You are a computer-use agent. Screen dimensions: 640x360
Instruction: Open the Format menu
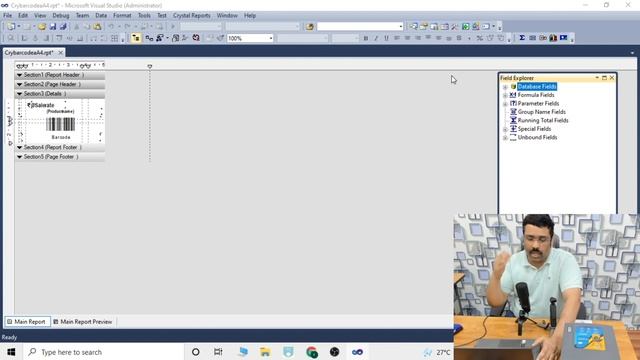click(122, 16)
